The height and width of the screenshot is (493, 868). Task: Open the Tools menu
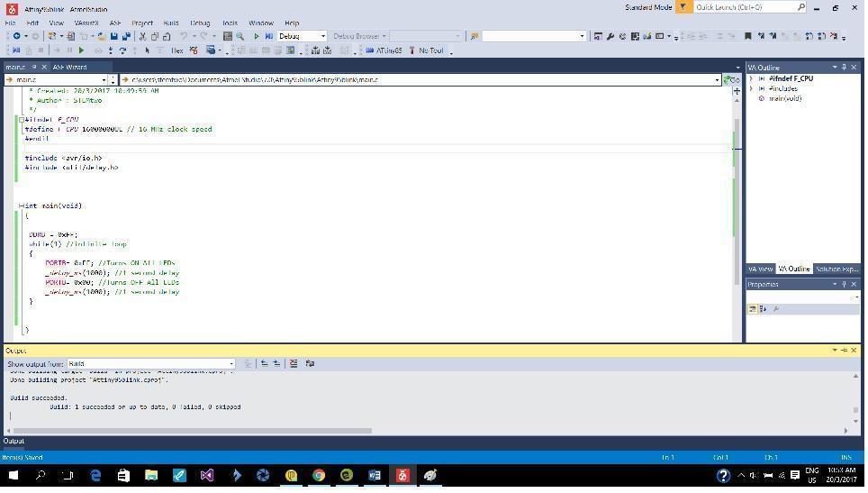[x=230, y=23]
